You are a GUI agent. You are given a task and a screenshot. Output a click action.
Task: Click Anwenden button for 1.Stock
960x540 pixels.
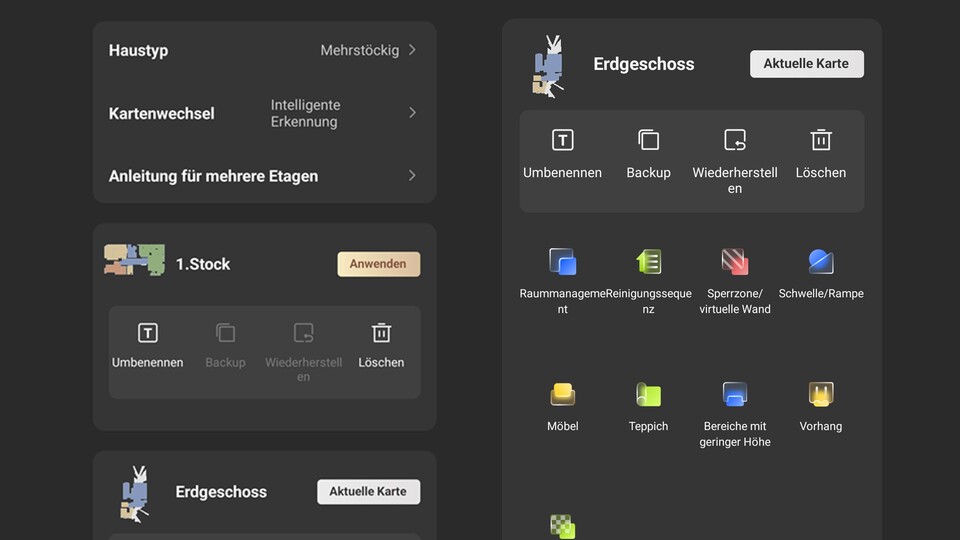tap(378, 264)
